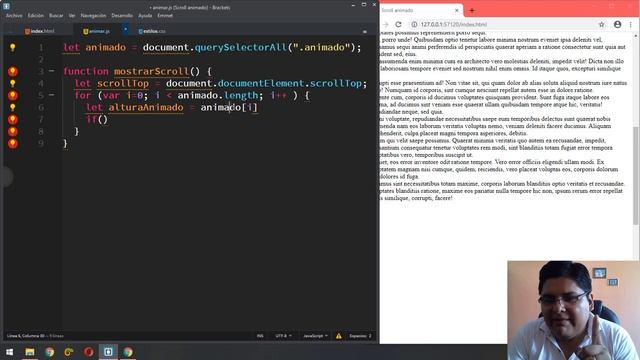
Task: Open the orange swirl app on the taskbar
Action: pos(69,352)
